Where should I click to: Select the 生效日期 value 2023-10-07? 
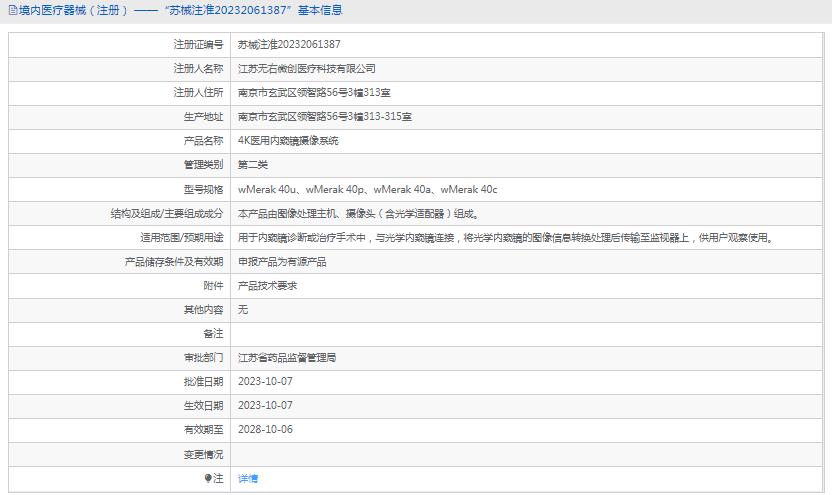click(265, 405)
